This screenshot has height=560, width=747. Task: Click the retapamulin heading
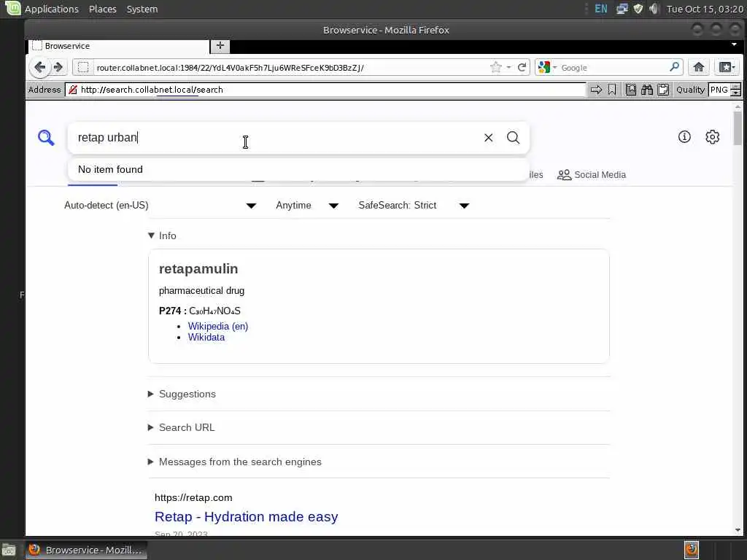(198, 268)
